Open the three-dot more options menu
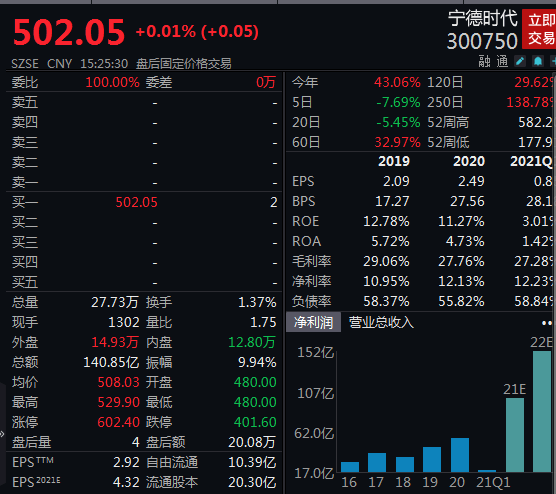The image size is (556, 494). [x=547, y=323]
